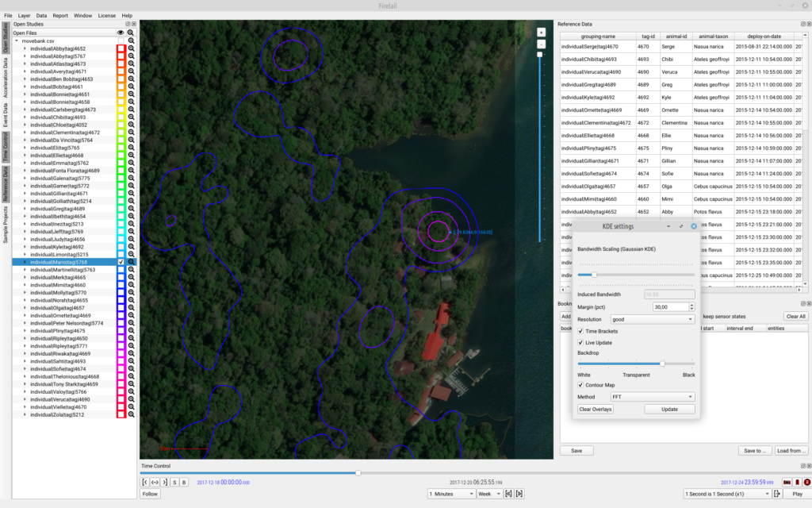812x508 pixels.
Task: Click the zoom column header icon in Open Files
Action: 131,33
